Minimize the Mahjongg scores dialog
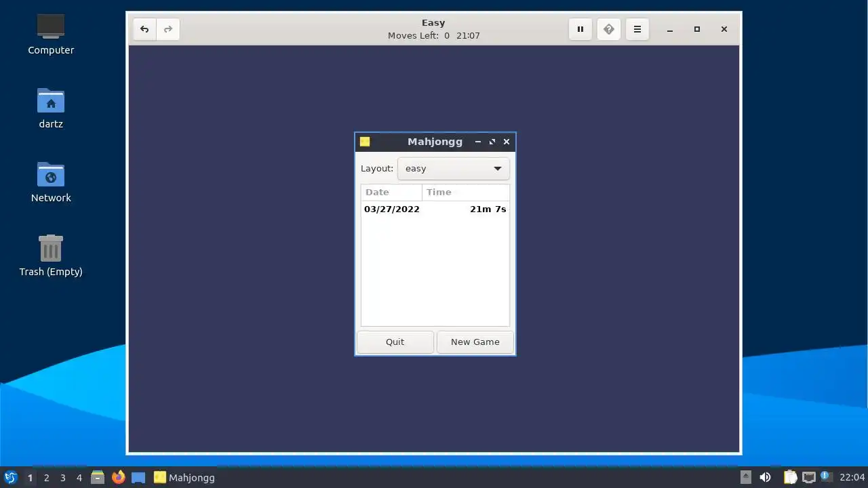 (x=478, y=142)
